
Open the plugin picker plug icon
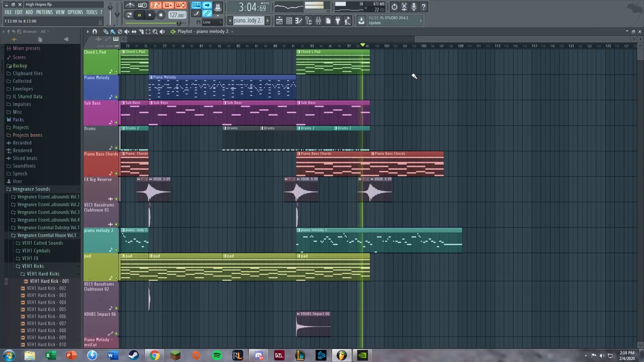click(338, 21)
